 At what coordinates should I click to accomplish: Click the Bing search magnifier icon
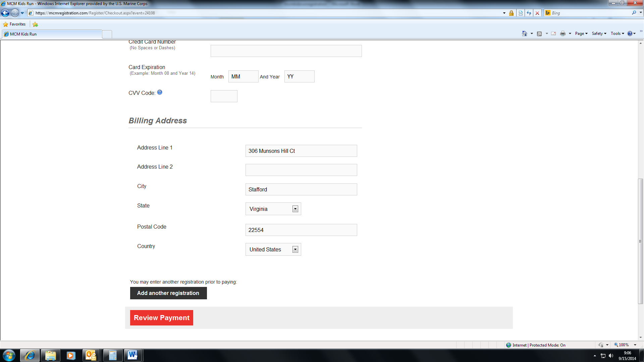634,13
